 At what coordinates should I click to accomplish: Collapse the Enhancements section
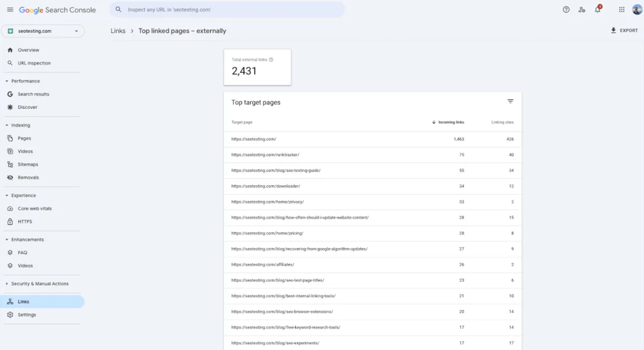tap(6, 239)
